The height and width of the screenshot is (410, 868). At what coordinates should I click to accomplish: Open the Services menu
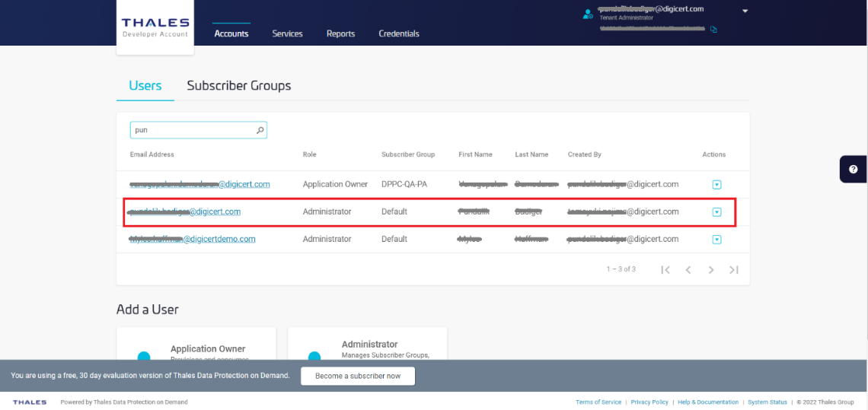coord(287,33)
